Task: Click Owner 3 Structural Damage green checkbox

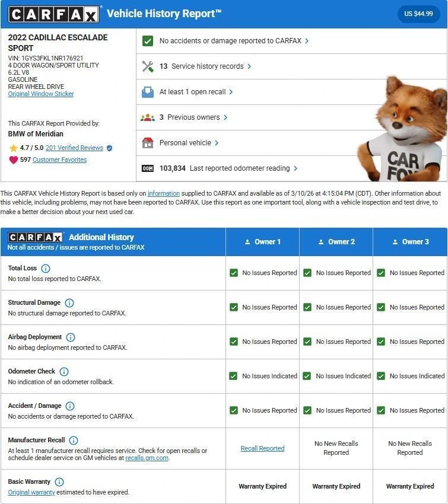Action: point(381,307)
